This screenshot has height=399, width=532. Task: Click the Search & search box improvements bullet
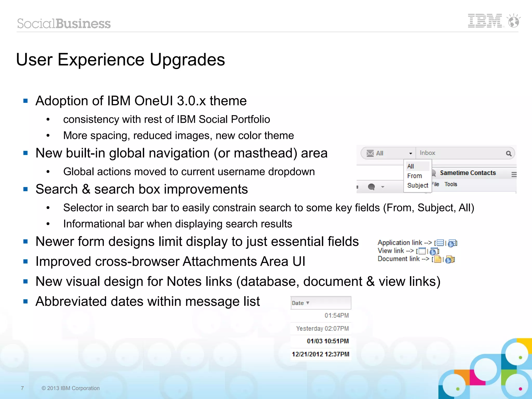point(142,189)
